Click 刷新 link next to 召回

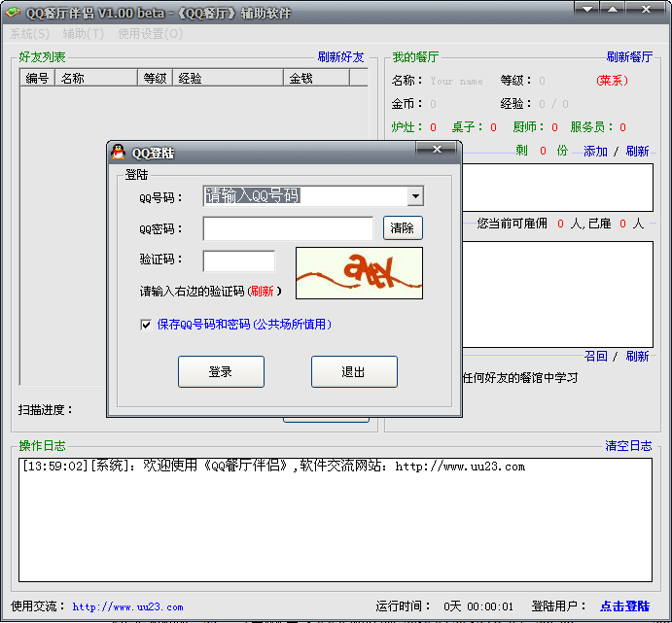tap(637, 356)
